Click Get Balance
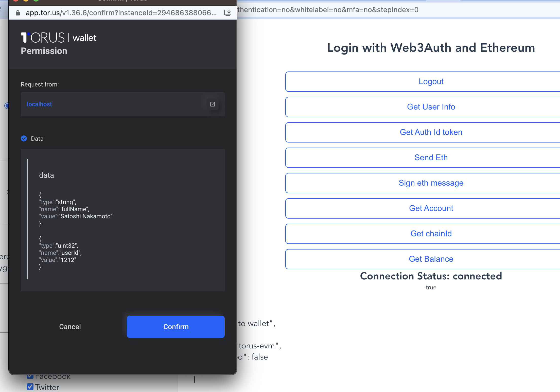The width and height of the screenshot is (560, 392). (431, 259)
